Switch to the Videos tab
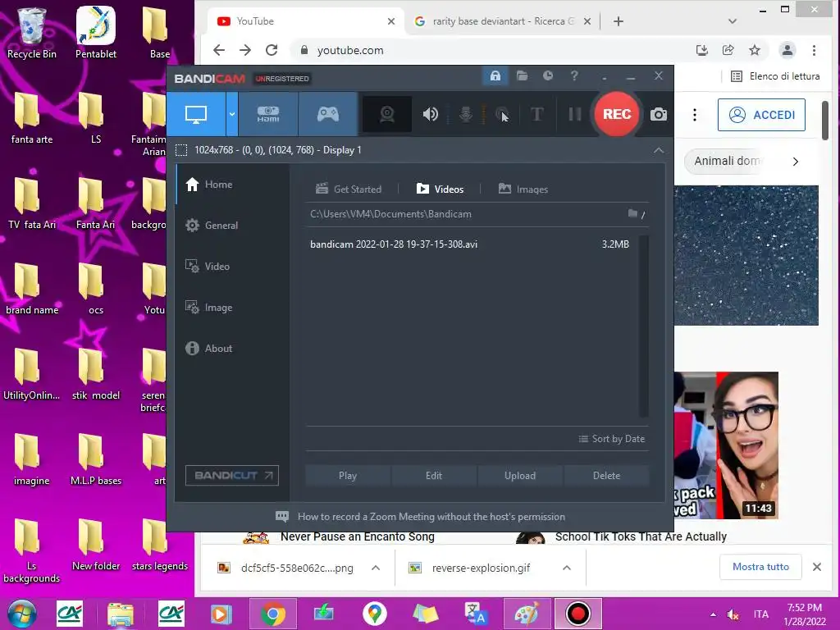Viewport: 840px width, 630px height. (x=440, y=189)
